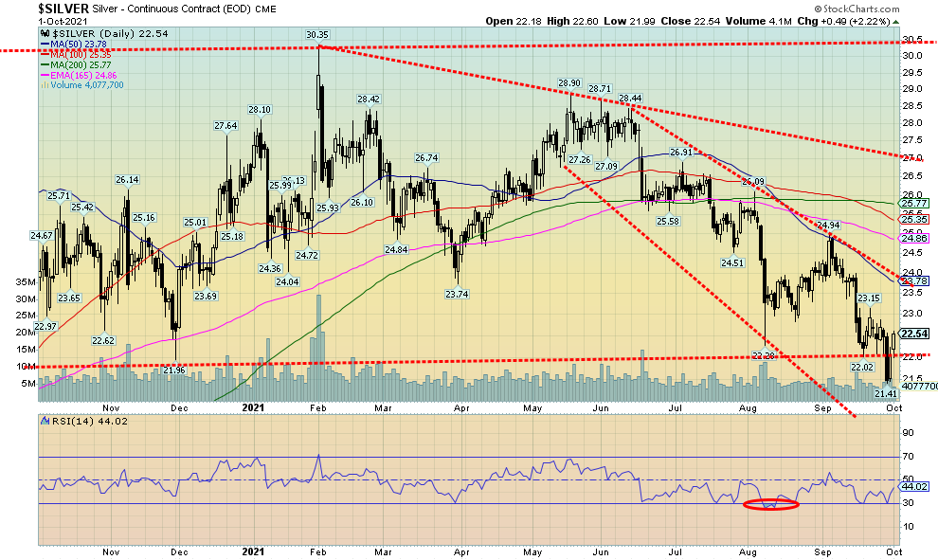Click the 30.35 peak price callout
938x560 pixels.
coord(316,35)
